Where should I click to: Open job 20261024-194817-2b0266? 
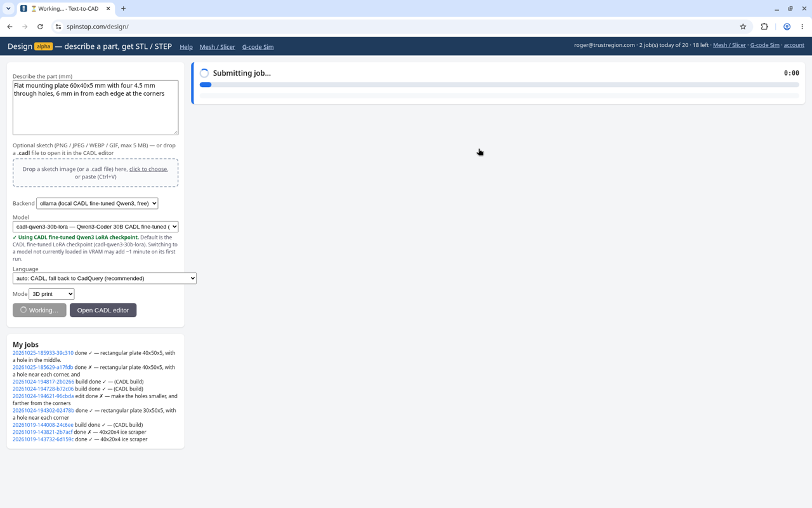pos(43,382)
